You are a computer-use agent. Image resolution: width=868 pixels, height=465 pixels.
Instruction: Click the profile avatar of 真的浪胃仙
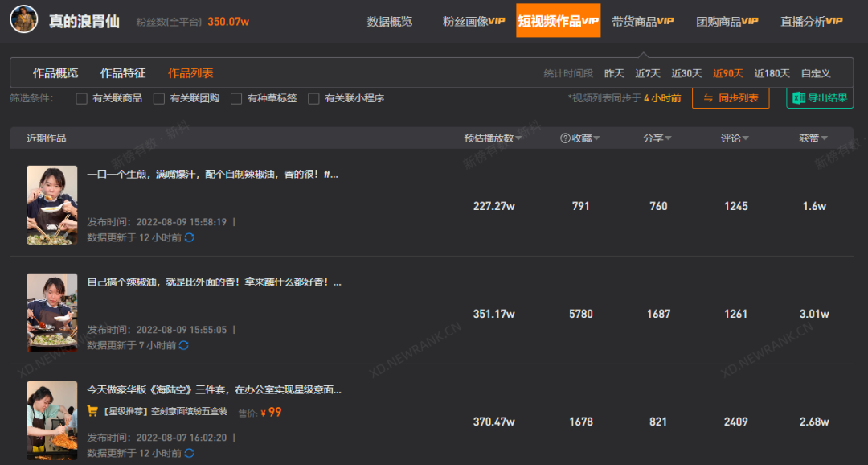[x=24, y=19]
